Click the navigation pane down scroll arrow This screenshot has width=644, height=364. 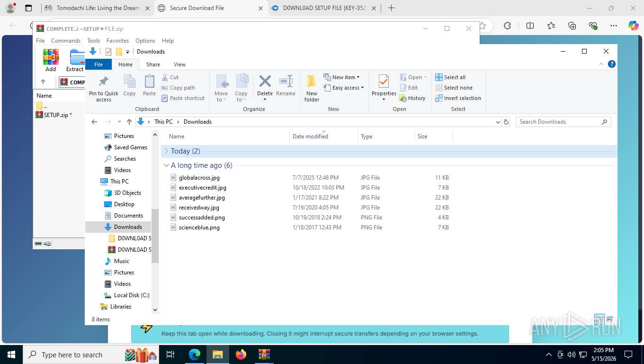pos(155,309)
